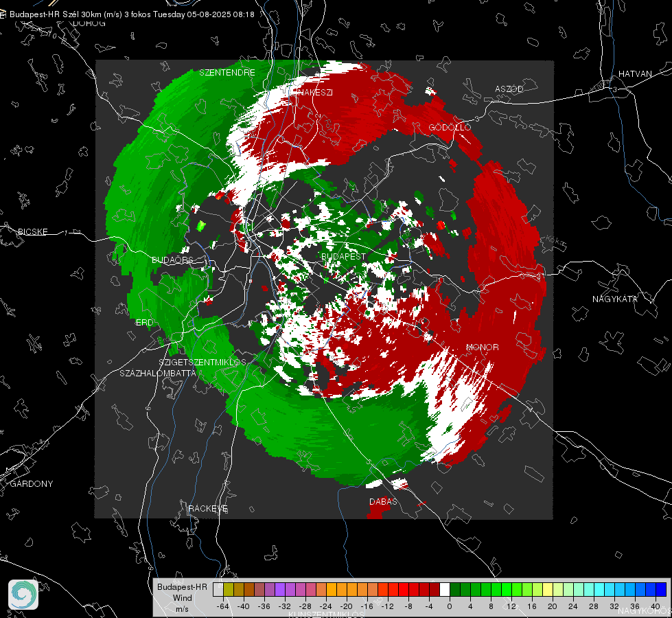Click the 'DABAS' town label
The height and width of the screenshot is (618, 672).
point(383,501)
